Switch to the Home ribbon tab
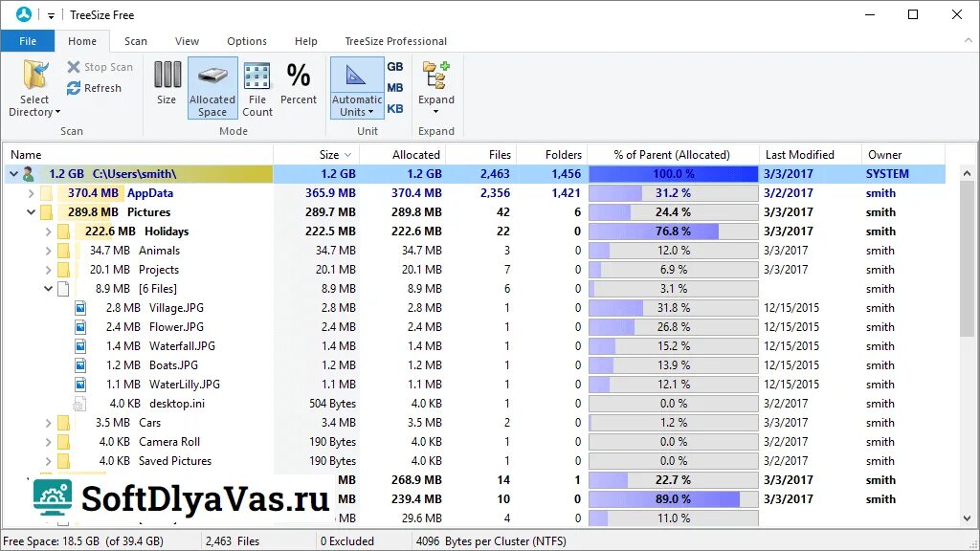This screenshot has width=980, height=551. 82,41
